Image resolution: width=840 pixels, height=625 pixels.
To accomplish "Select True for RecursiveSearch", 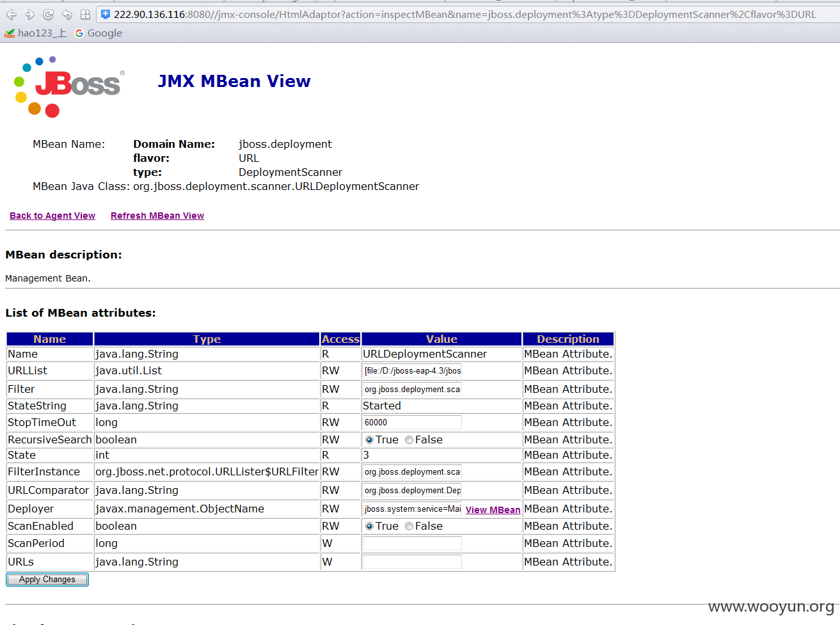I will point(369,440).
